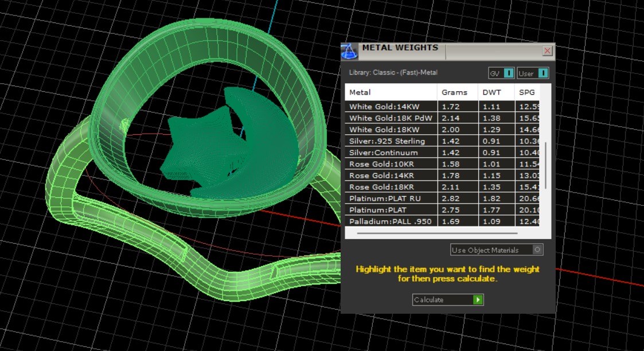Enable Use Object Materials option
The width and height of the screenshot is (644, 351).
pyautogui.click(x=497, y=249)
